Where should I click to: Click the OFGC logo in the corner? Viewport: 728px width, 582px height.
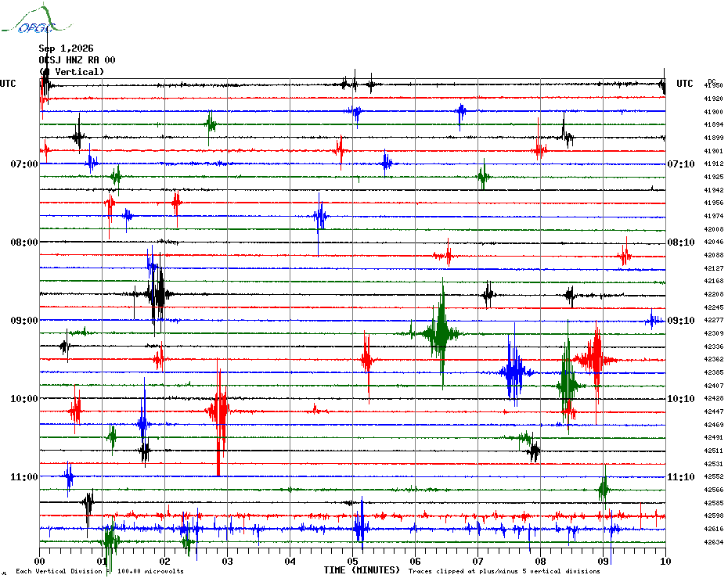36,21
